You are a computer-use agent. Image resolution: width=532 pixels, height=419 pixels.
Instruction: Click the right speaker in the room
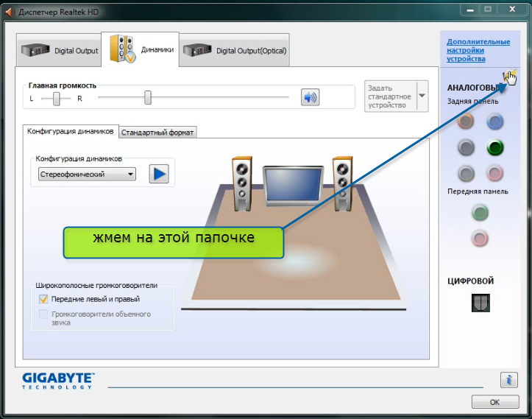pyautogui.click(x=342, y=183)
